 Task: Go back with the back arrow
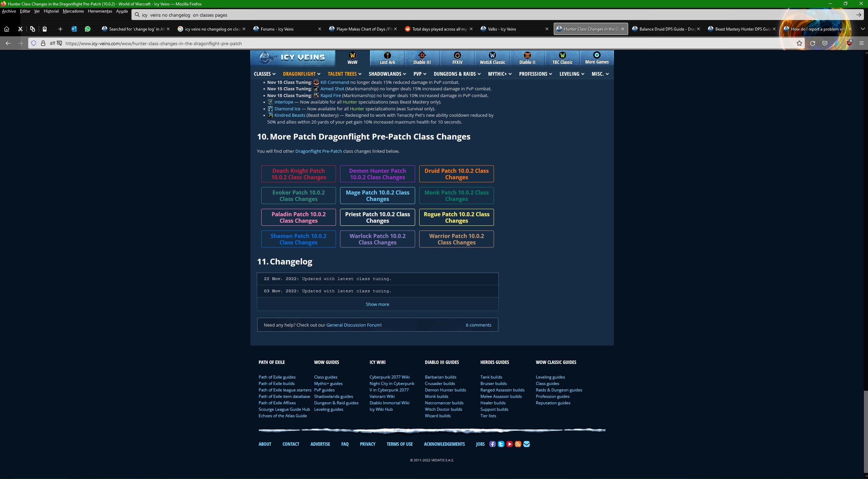click(8, 43)
